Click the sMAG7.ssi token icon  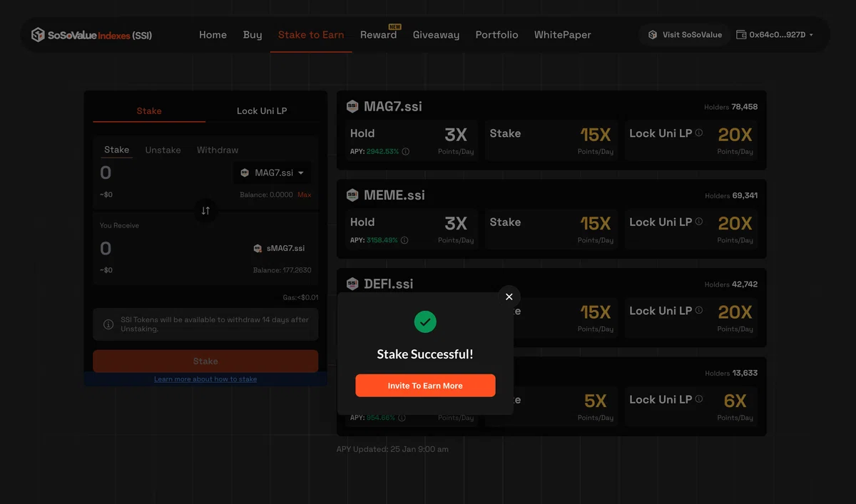coord(258,249)
